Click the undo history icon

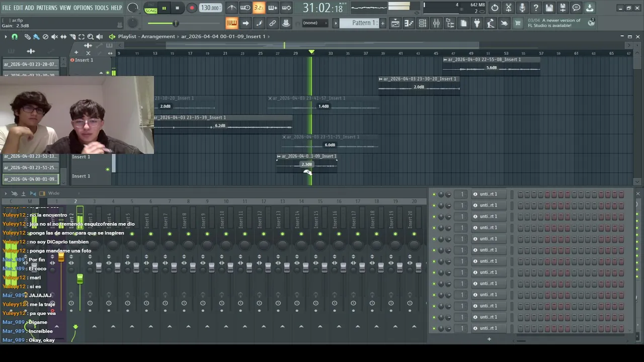(495, 8)
